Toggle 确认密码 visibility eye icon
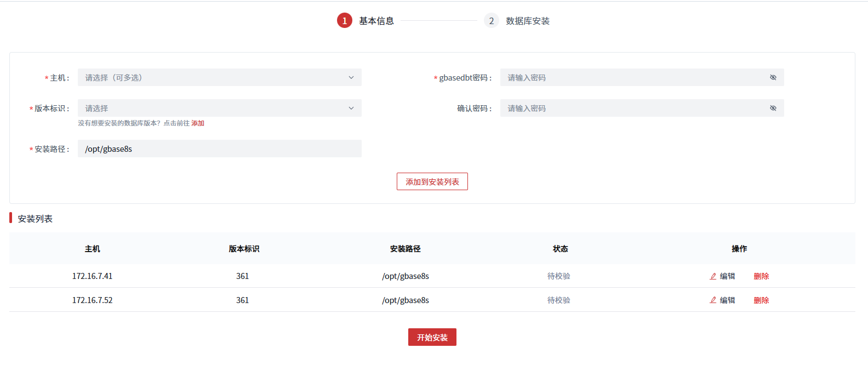This screenshot has width=868, height=365. pyautogui.click(x=773, y=109)
